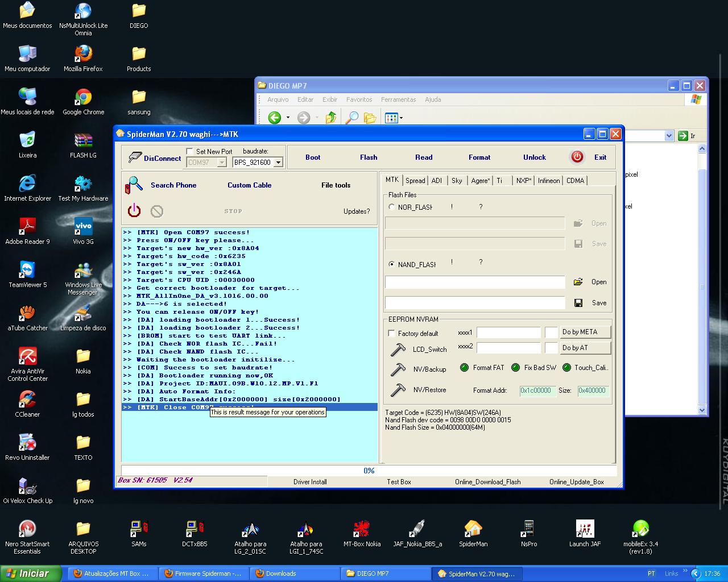This screenshot has width=728, height=582.
Task: Click the Do by META button
Action: (585, 332)
